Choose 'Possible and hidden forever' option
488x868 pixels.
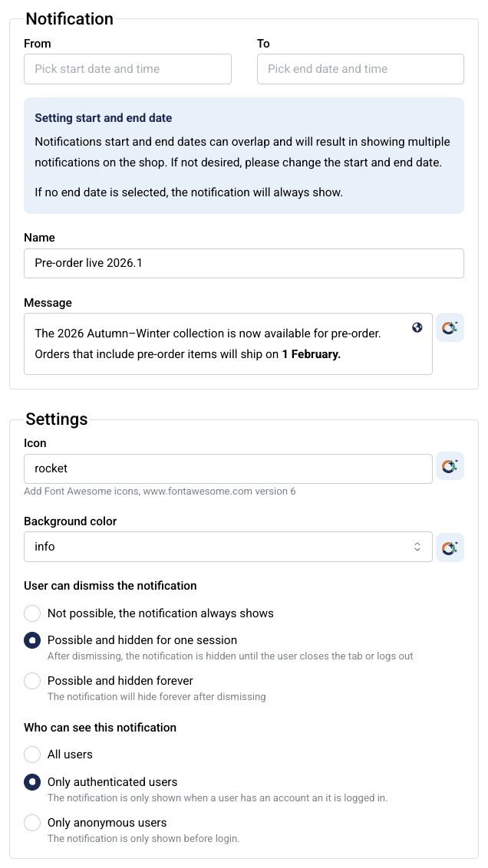click(32, 681)
